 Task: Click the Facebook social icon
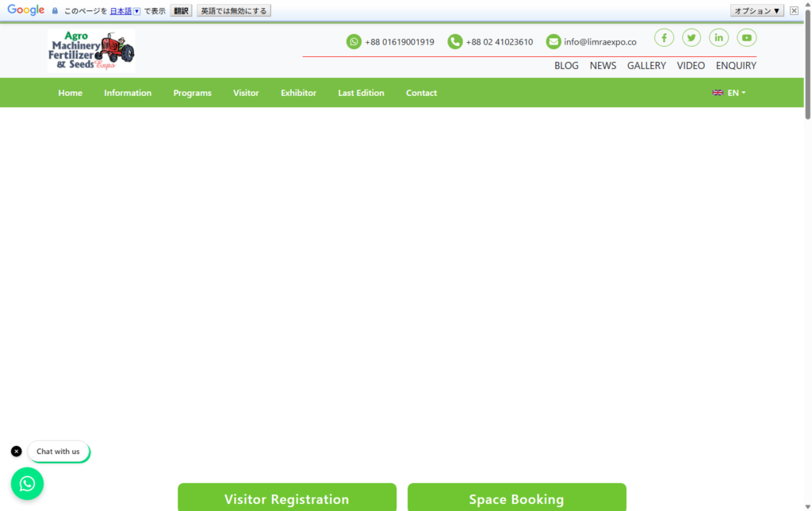(664, 37)
